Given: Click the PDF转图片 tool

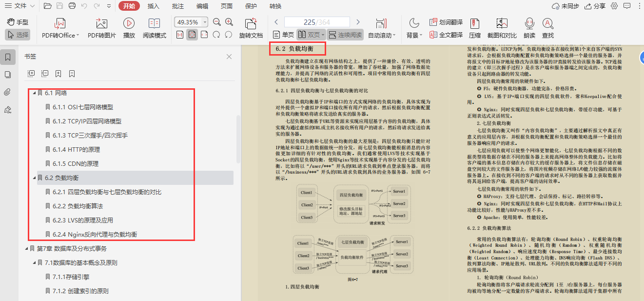Looking at the screenshot, I should pyautogui.click(x=102, y=28).
